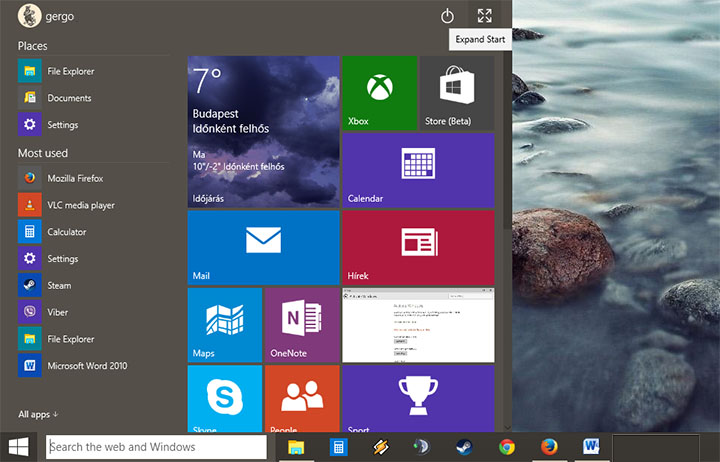The height and width of the screenshot is (462, 720).
Task: Click the Search the web and Windows box
Action: 156,447
